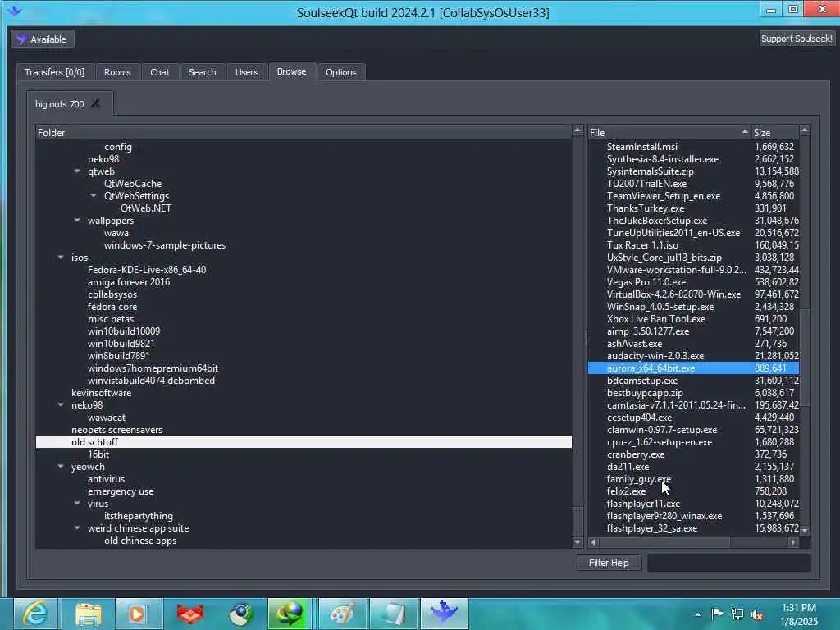Select file bestbuypcapp.zip

645,393
